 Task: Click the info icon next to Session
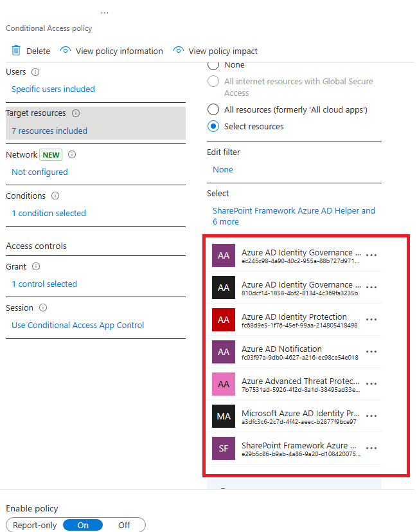pyautogui.click(x=43, y=307)
